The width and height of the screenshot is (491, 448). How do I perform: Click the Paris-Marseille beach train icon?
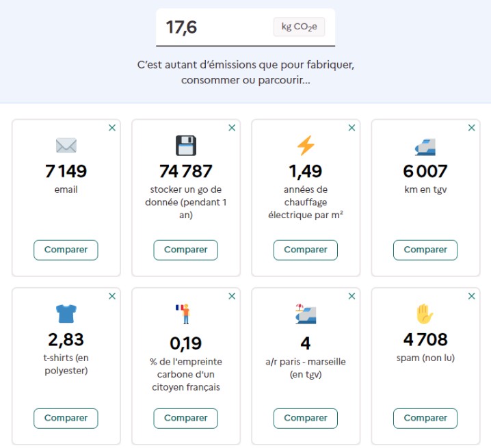point(306,314)
